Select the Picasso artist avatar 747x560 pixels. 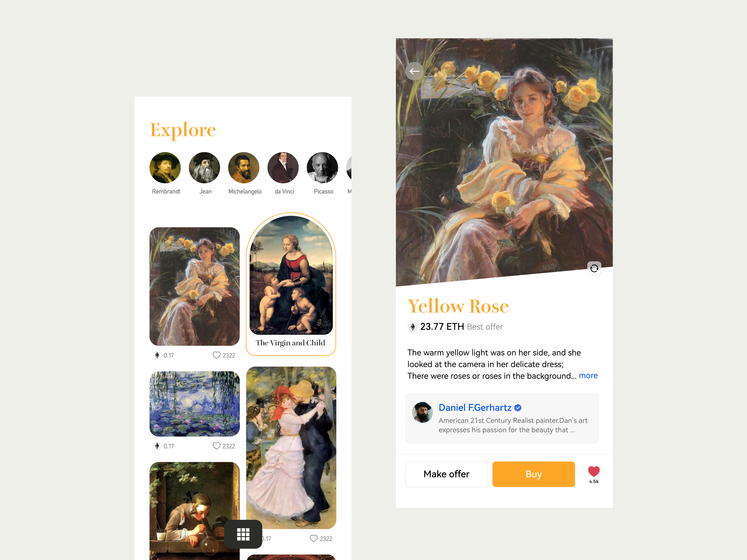(x=322, y=168)
